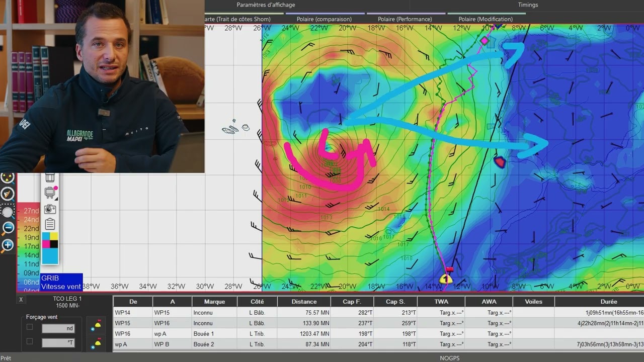Switch to Polaire (Modification) tab
This screenshot has height=362, width=644.
click(x=486, y=19)
